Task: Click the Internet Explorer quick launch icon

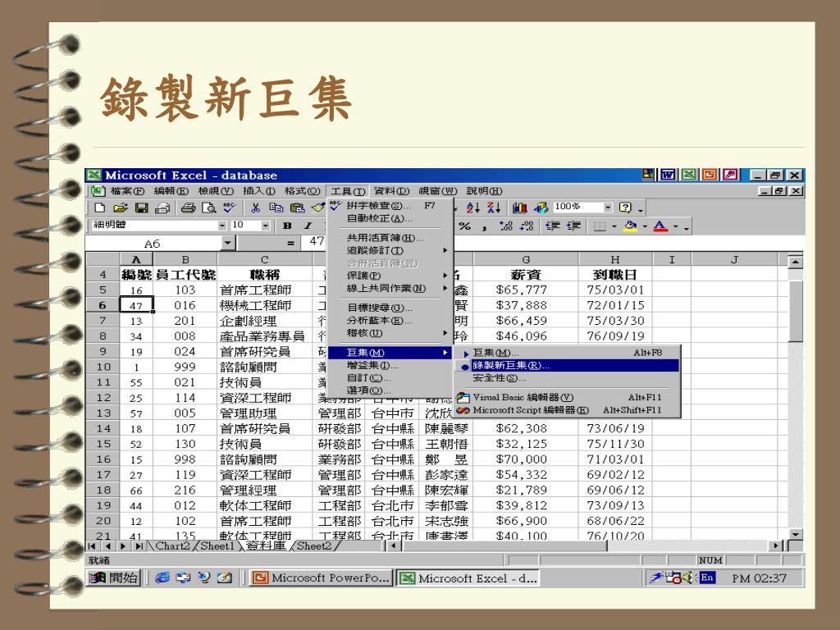Action: click(162, 577)
